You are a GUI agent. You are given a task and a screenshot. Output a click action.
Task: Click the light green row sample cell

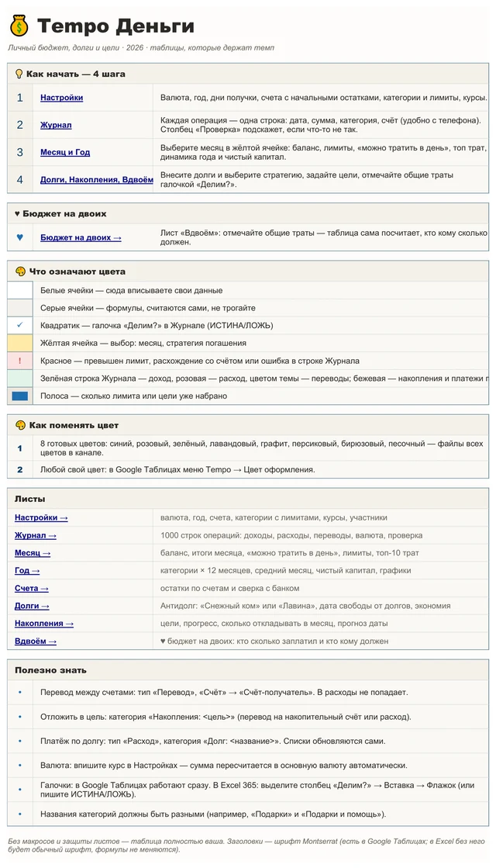(20, 379)
